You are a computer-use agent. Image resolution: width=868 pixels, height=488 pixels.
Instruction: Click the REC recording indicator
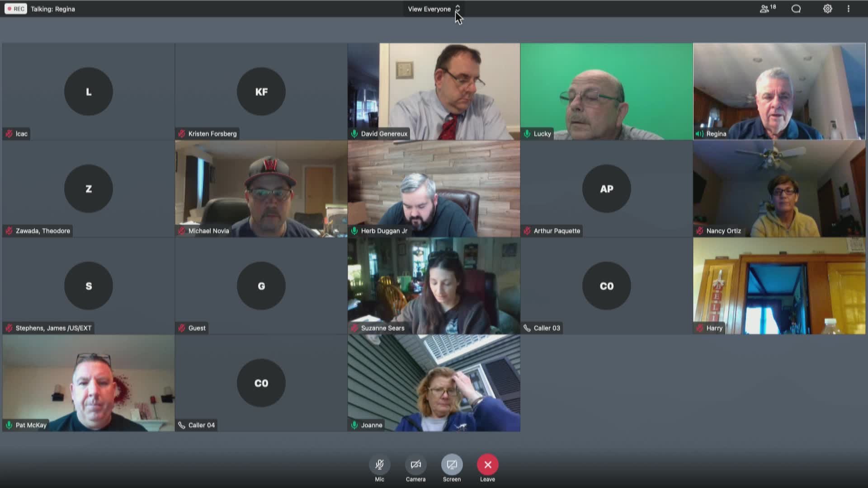[x=16, y=9]
